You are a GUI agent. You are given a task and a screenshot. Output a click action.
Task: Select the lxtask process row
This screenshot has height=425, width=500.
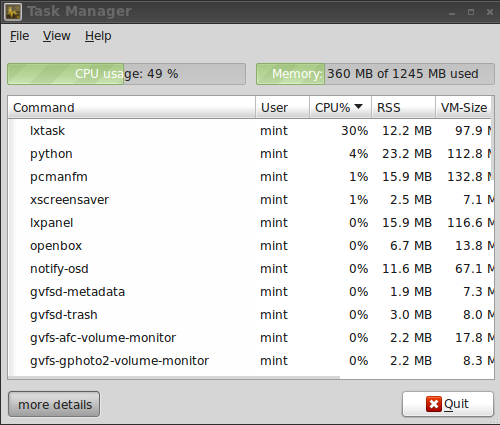pos(251,131)
